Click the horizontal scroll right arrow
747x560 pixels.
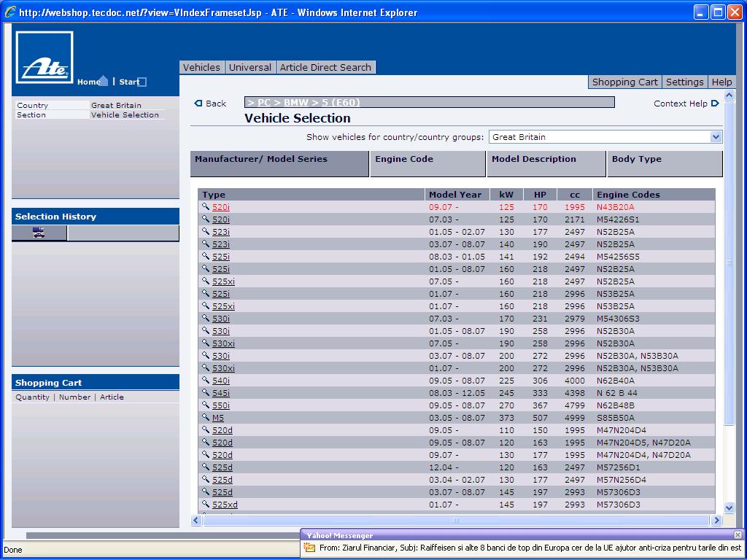tap(716, 521)
